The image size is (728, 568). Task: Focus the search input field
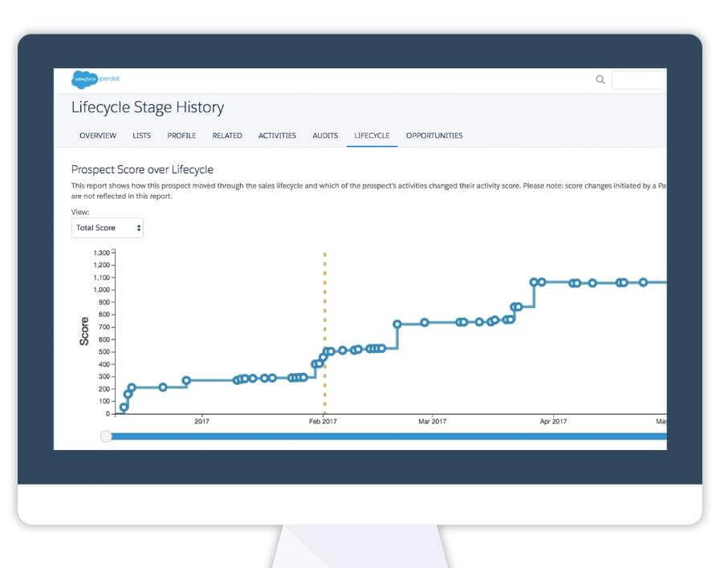click(638, 79)
